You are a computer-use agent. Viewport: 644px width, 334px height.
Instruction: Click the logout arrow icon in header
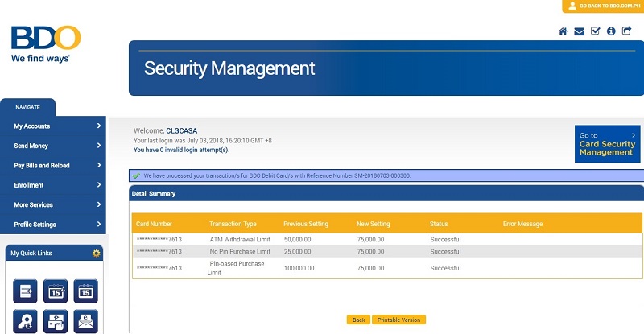627,31
